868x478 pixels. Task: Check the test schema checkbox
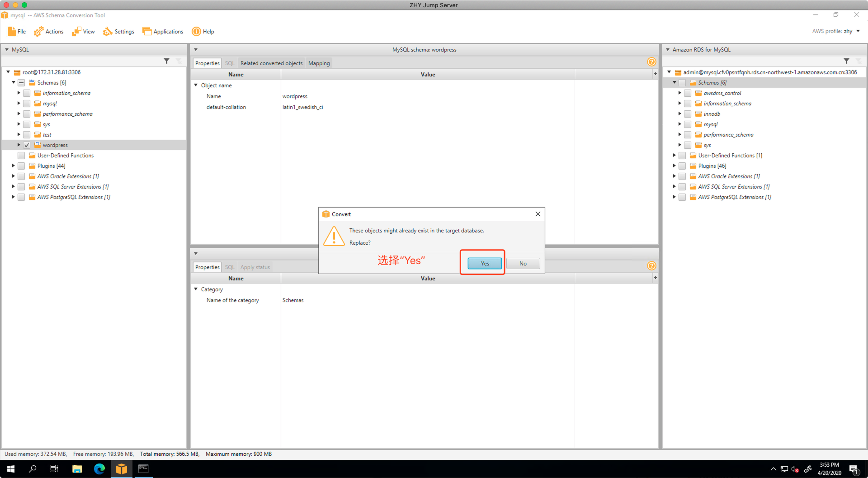(27, 135)
